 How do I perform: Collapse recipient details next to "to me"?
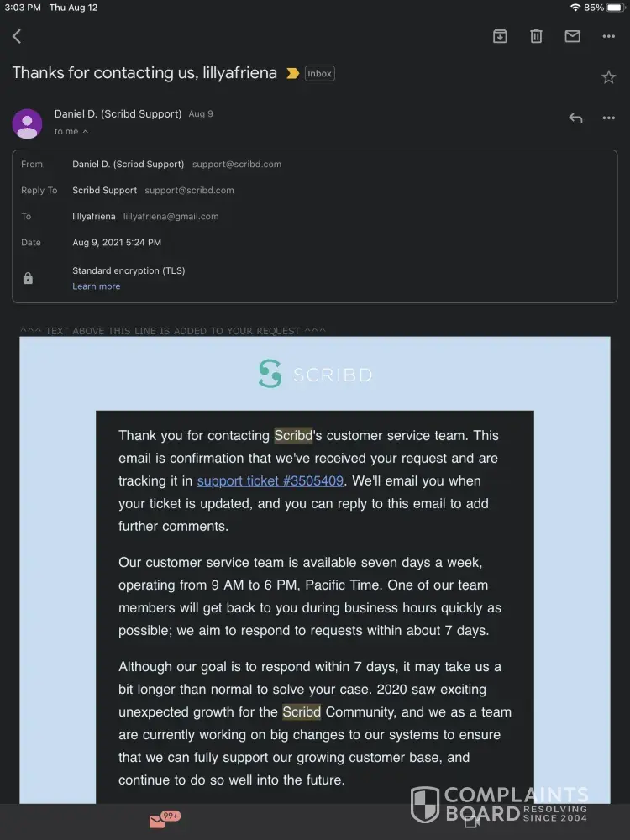point(85,132)
